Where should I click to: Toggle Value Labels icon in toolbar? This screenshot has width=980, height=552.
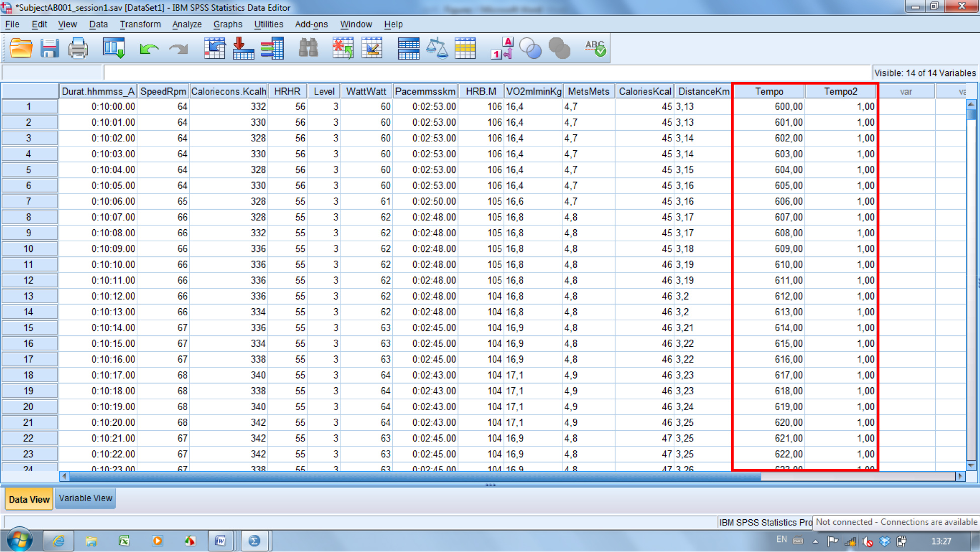(501, 48)
